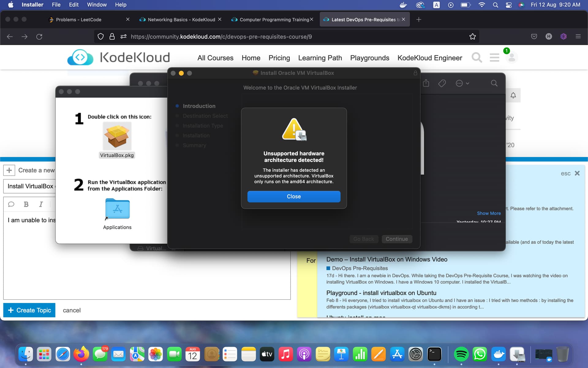Click the Install VirtualBox topic title field
588x368 pixels.
(x=30, y=186)
